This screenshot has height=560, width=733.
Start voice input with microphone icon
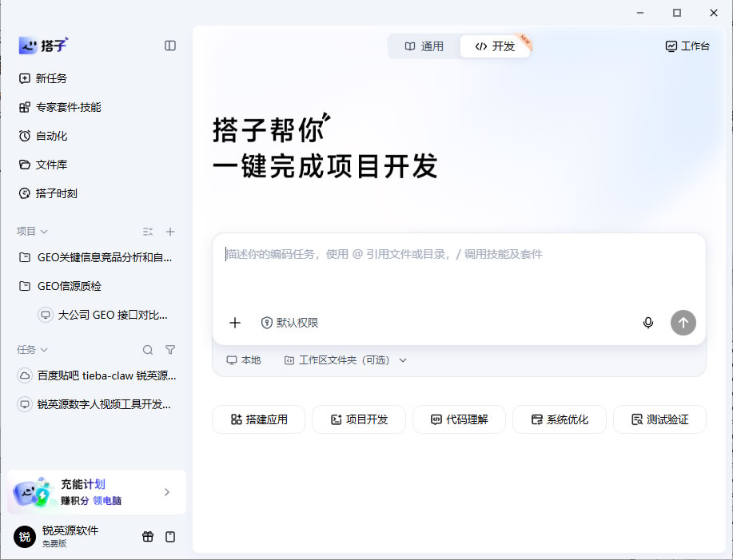point(648,323)
